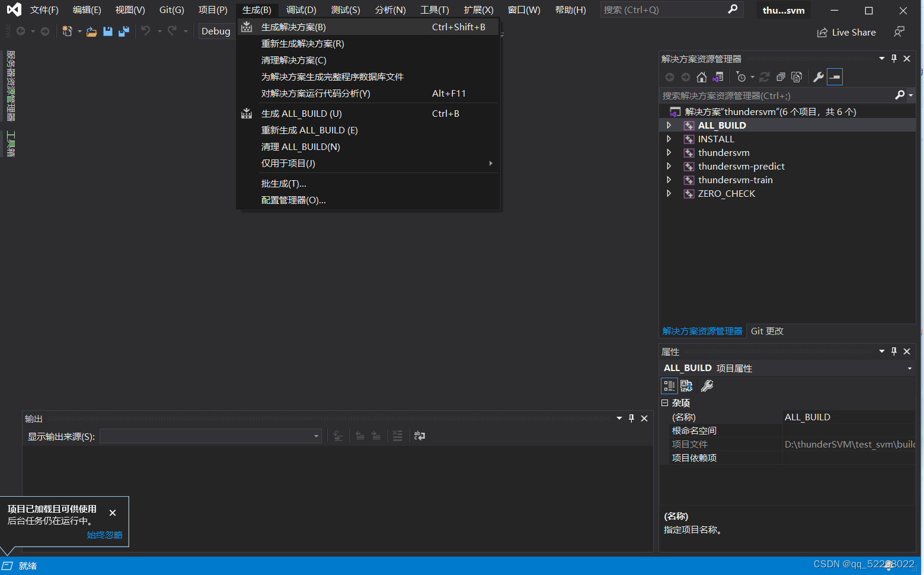Start a Live Share session
Viewport: 924px width, 575px height.
(x=846, y=32)
